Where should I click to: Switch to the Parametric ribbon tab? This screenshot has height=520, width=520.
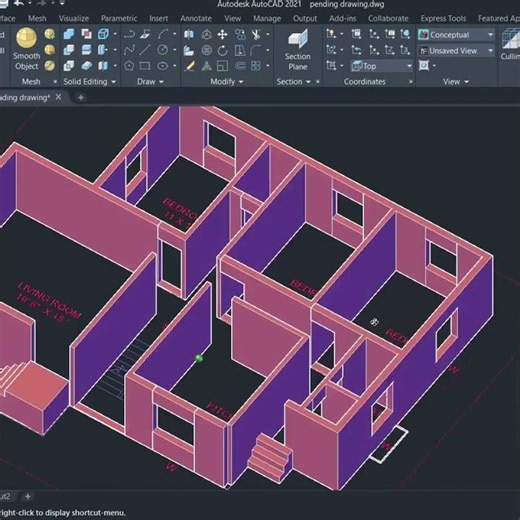[x=119, y=18]
